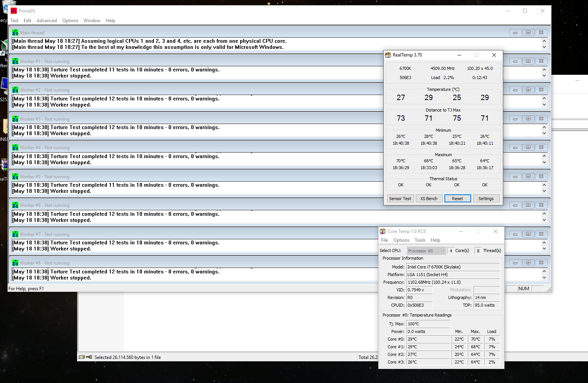Click "Selected 26.114.560 bytes in 1 file" text
The height and width of the screenshot is (383, 588).
[128, 357]
